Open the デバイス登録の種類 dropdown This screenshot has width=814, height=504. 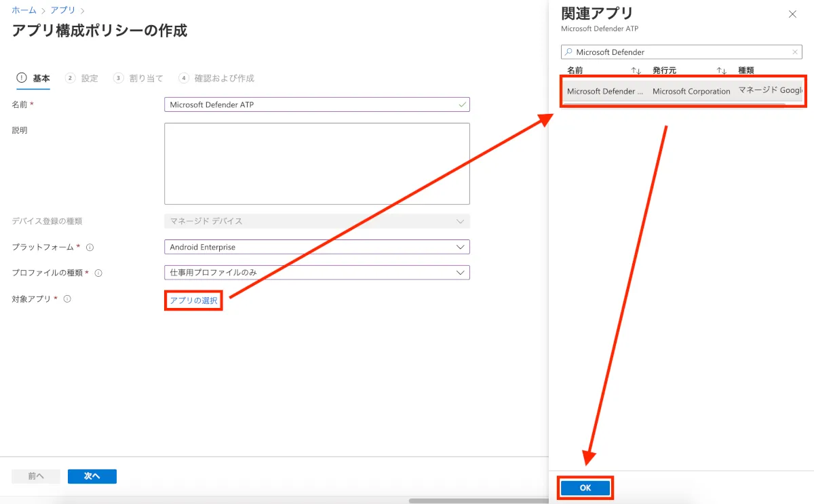tap(317, 221)
